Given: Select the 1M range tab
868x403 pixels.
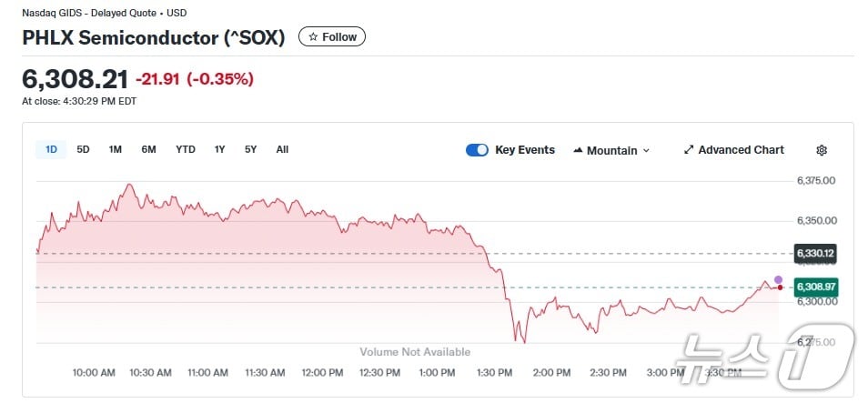Looking at the screenshot, I should click(116, 149).
